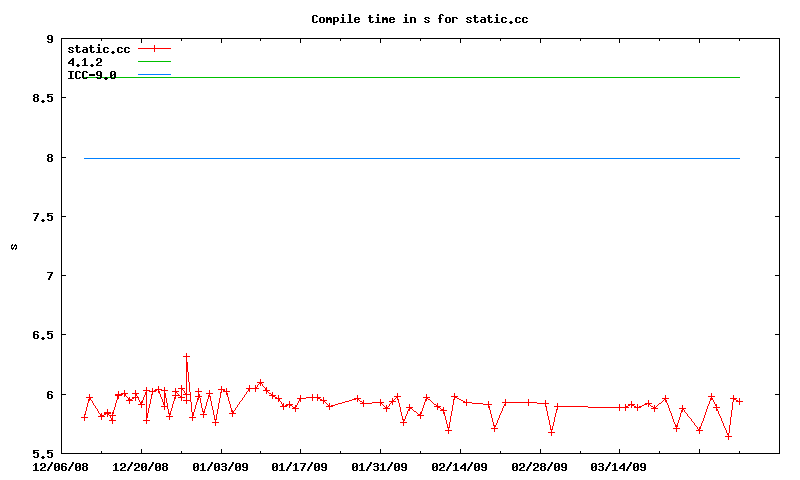Image resolution: width=800 pixels, height=480 pixels.
Task: Click the y-axis unit label "s"
Action: pyautogui.click(x=13, y=246)
